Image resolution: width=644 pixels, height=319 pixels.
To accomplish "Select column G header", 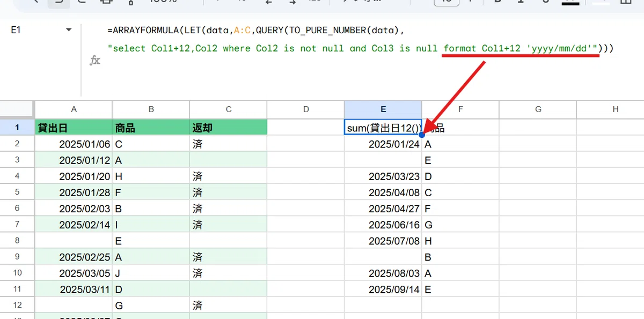I will pos(538,109).
